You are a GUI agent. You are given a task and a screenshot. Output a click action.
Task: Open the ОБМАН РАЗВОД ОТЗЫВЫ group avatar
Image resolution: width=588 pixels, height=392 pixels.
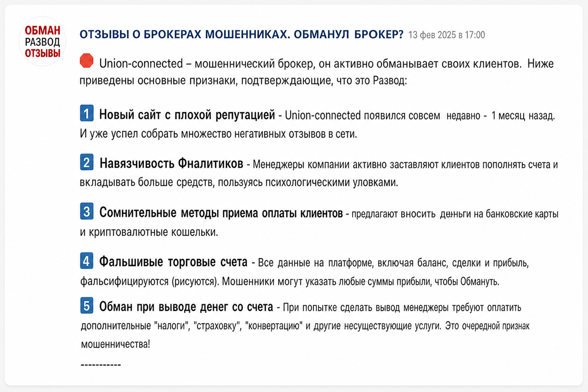(42, 41)
